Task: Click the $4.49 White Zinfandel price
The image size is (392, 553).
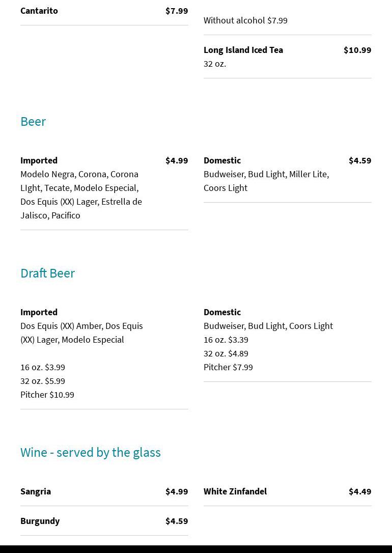Action: 359,491
